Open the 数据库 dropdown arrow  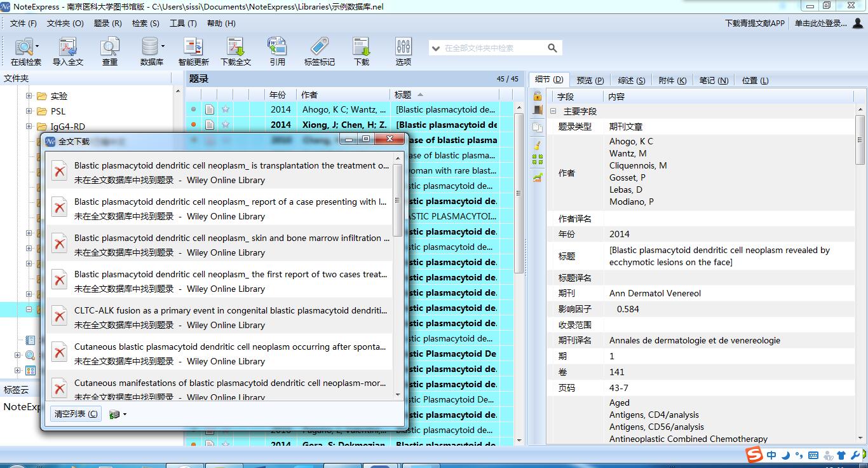[x=163, y=46]
